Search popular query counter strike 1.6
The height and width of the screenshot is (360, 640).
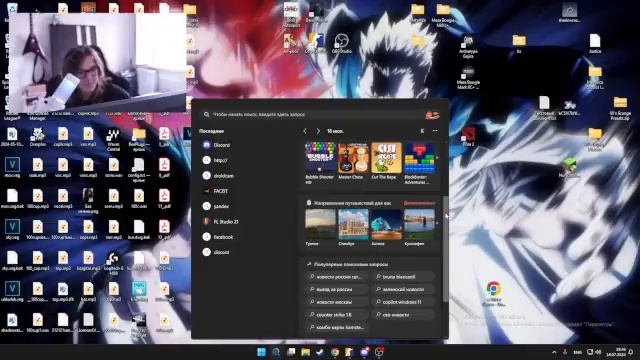click(337, 315)
